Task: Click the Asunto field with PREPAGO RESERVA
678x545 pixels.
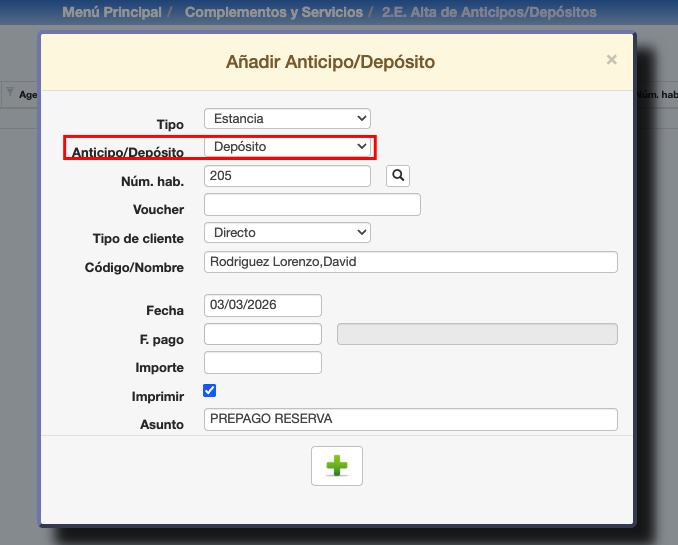Action: click(410, 419)
